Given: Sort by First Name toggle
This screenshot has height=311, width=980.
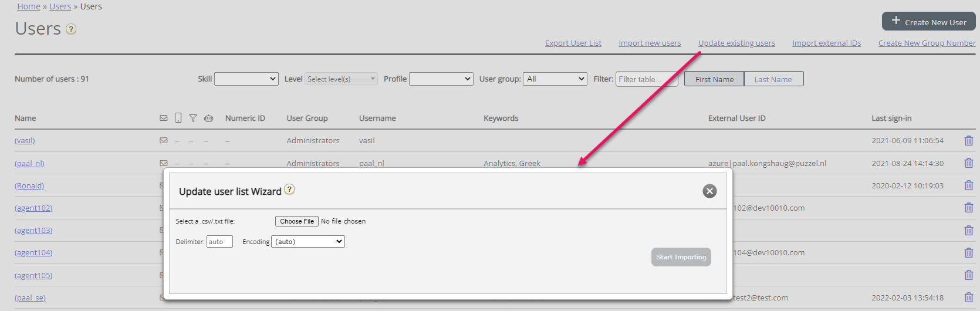Looking at the screenshot, I should 714,79.
